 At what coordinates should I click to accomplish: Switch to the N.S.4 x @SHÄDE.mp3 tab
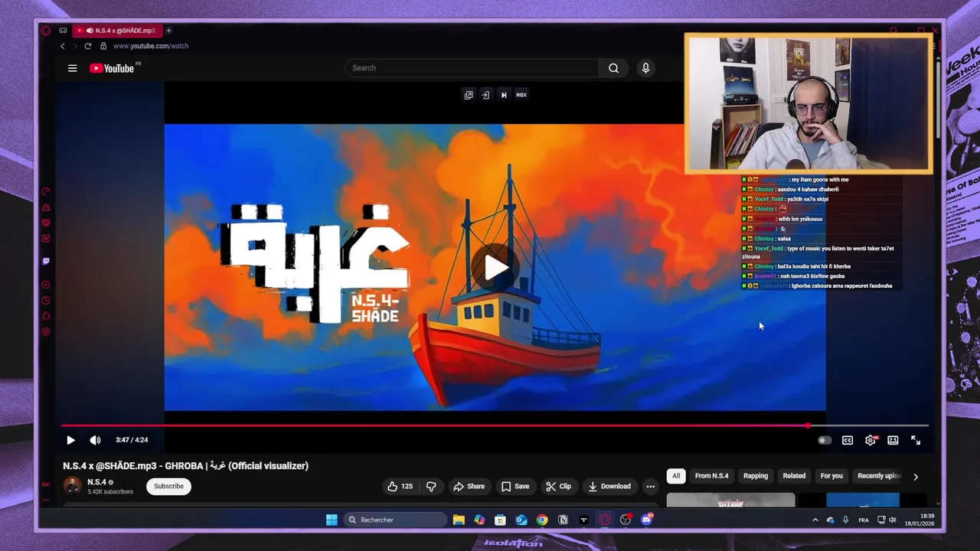point(116,31)
